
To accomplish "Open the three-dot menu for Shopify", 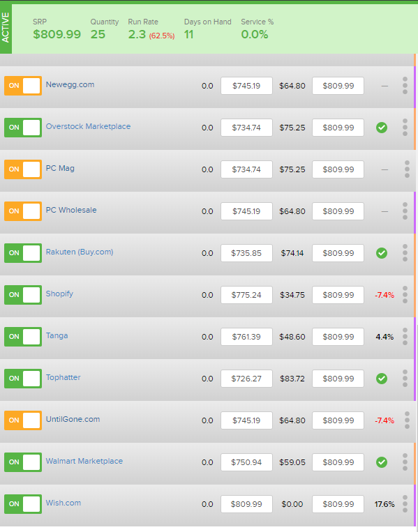I will [x=405, y=294].
